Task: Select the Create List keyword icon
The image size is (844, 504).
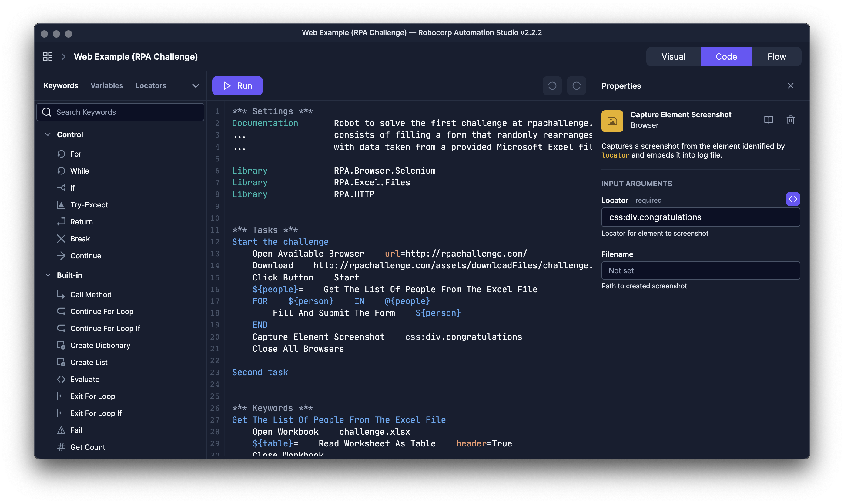Action: 61,362
